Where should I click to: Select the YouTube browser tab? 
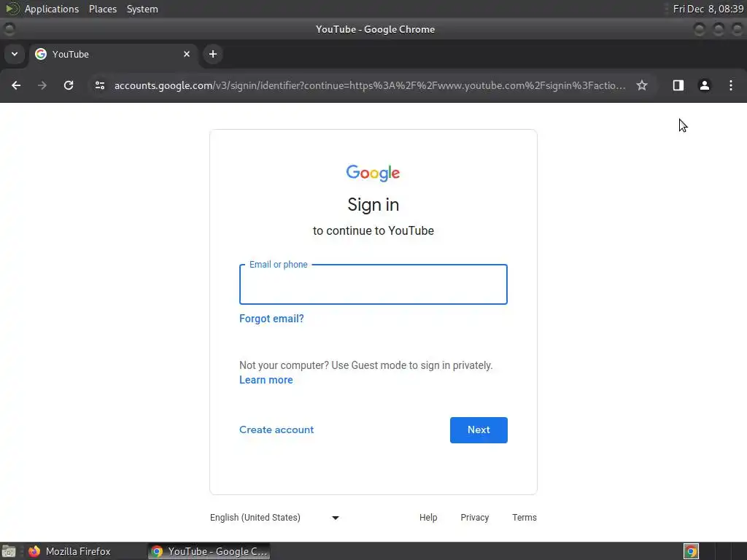point(113,54)
